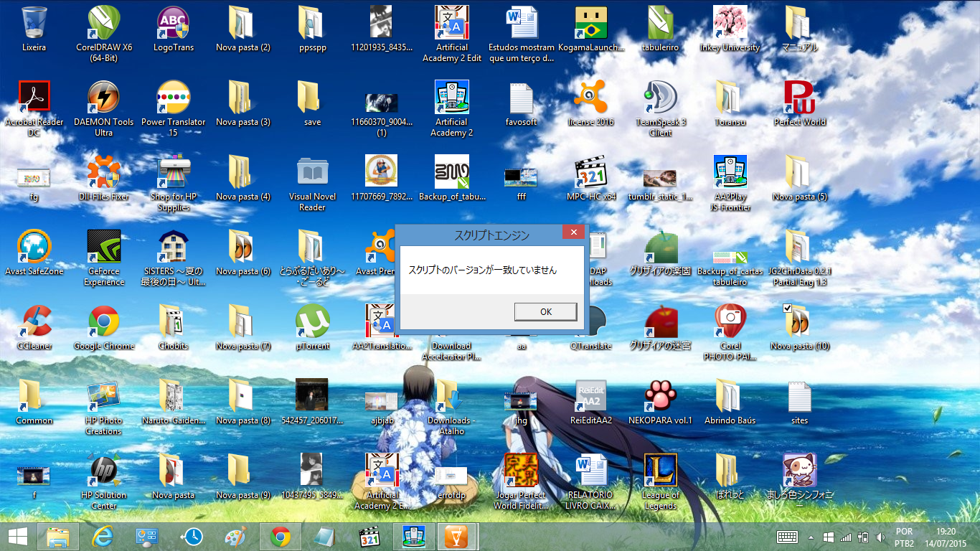
Task: Switch to the Artificial Academy taskbar app
Action: click(x=414, y=537)
